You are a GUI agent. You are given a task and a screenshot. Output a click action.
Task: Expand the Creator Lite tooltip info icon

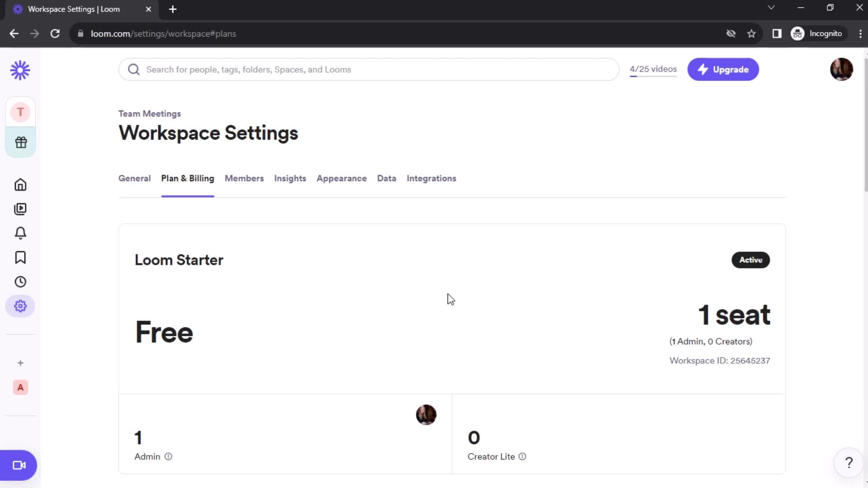point(522,456)
